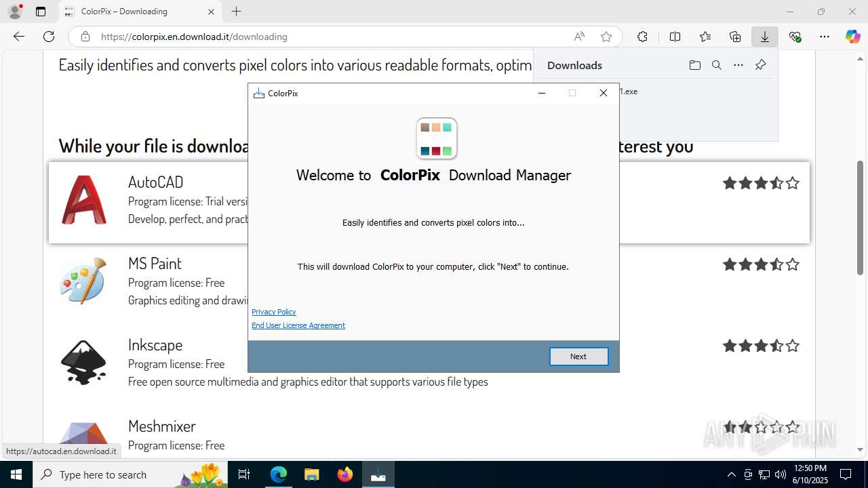Click the AutoCAD red logo thumbnail

pyautogui.click(x=84, y=200)
